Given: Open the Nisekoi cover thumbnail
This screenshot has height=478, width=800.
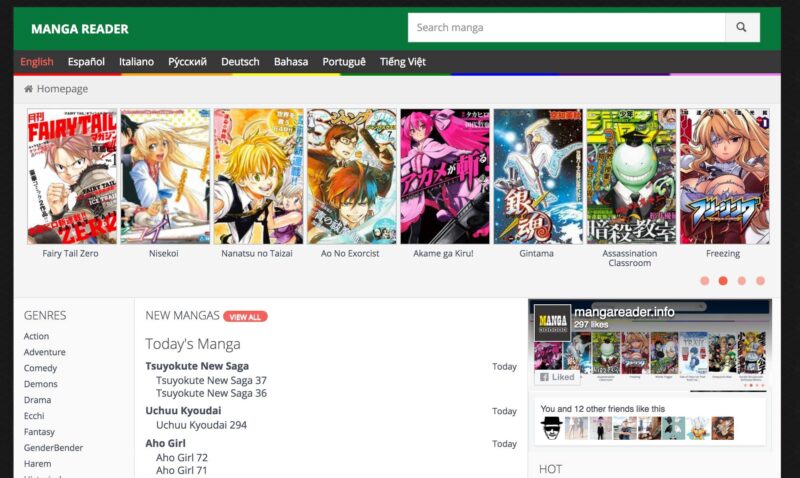Looking at the screenshot, I should [x=165, y=176].
